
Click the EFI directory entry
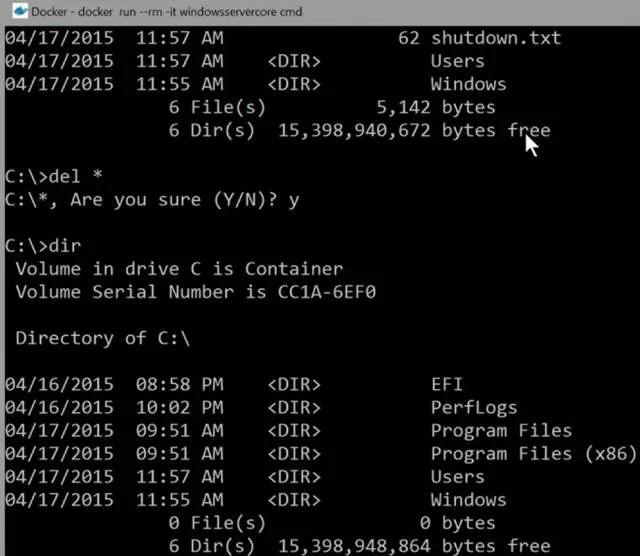(x=447, y=385)
